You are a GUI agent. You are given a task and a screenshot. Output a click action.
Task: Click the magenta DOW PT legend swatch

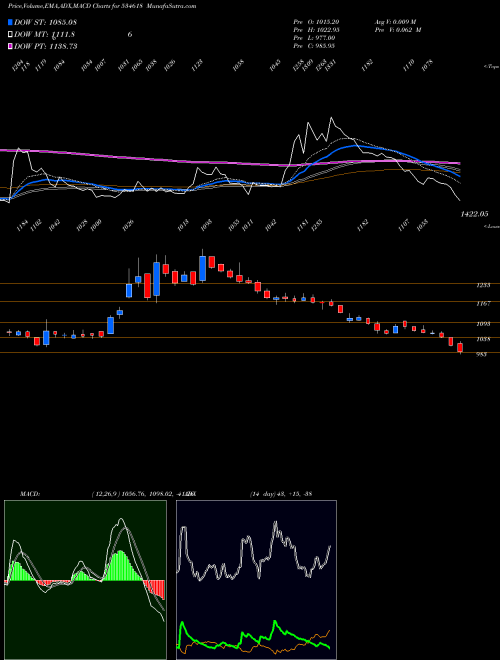[11, 46]
